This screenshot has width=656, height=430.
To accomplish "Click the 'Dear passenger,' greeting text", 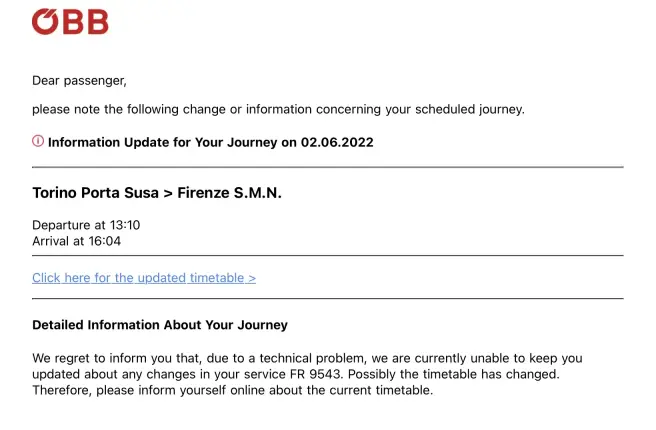I will click(x=79, y=80).
